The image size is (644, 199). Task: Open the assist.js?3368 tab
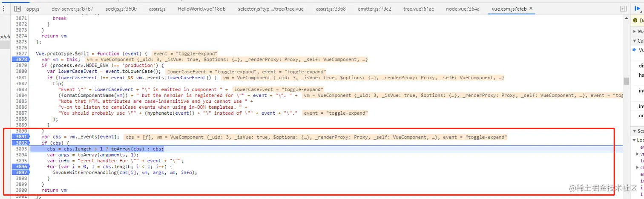[331, 9]
